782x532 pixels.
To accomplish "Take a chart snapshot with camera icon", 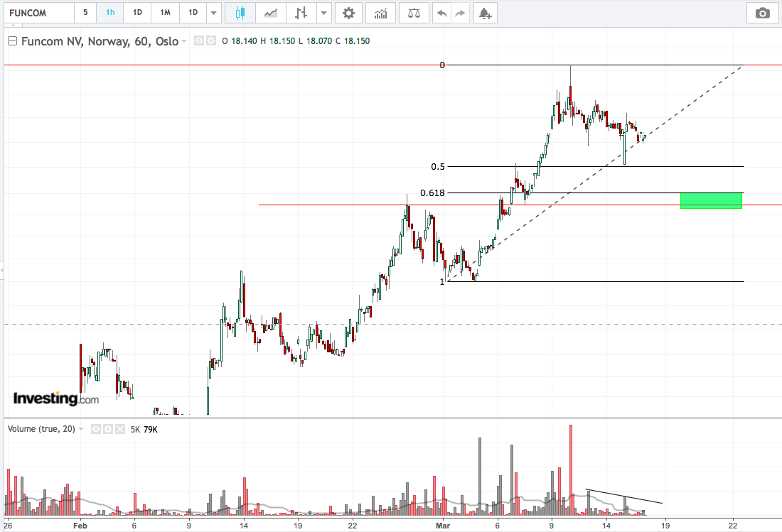I will click(763, 13).
